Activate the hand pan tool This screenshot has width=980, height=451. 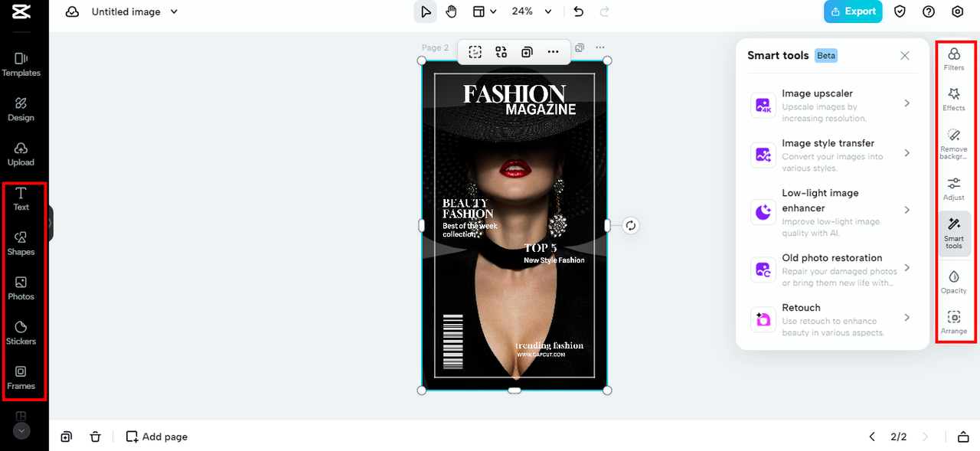(x=451, y=11)
